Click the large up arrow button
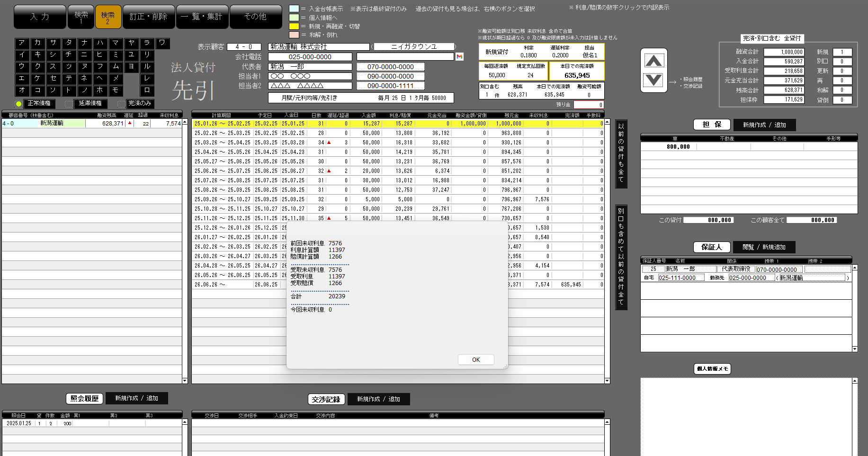868x456 pixels. click(653, 61)
